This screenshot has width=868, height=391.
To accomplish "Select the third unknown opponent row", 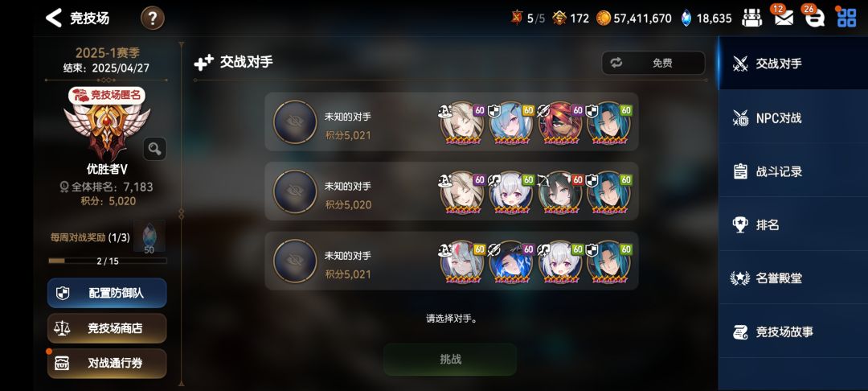I will click(451, 261).
